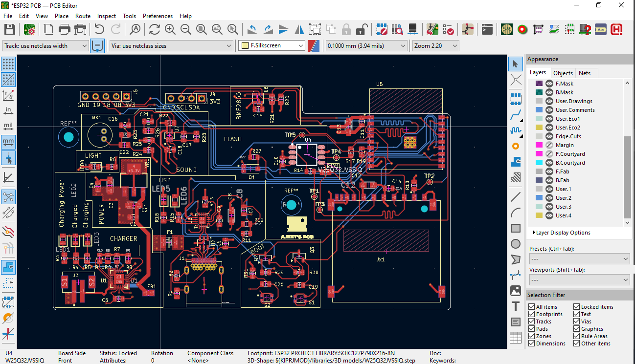The width and height of the screenshot is (635, 364).
Task: Uncheck the Tracks selection filter
Action: pyautogui.click(x=532, y=321)
